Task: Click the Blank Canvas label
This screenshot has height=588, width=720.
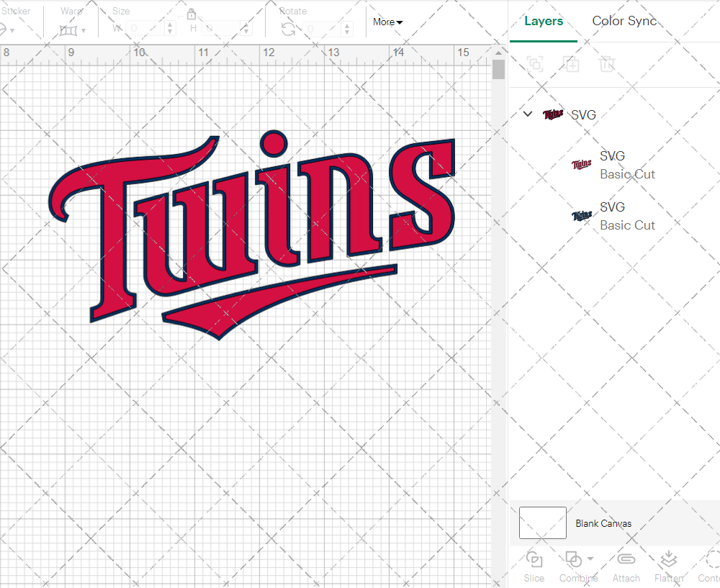Action: pos(603,523)
